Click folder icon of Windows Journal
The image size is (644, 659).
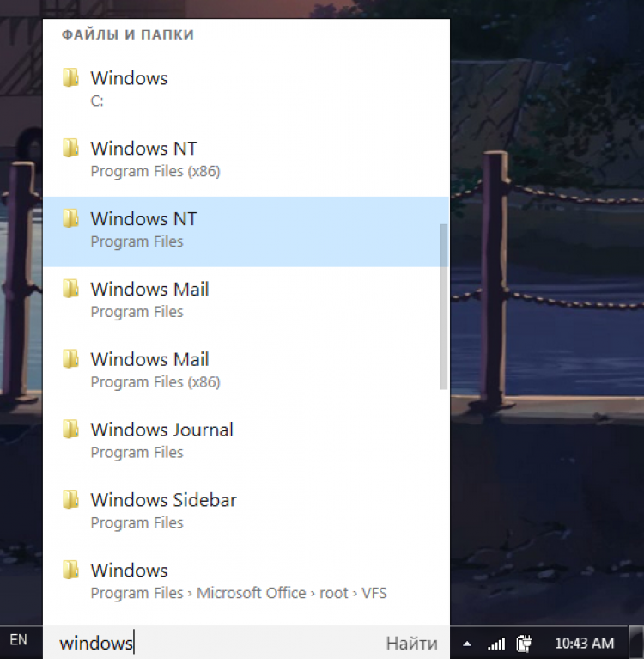[x=70, y=429]
